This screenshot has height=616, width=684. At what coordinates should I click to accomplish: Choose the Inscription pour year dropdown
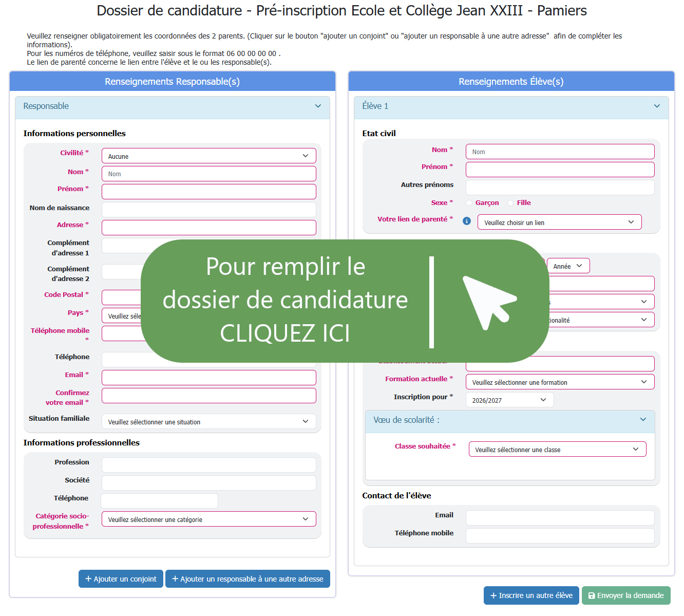pos(509,400)
